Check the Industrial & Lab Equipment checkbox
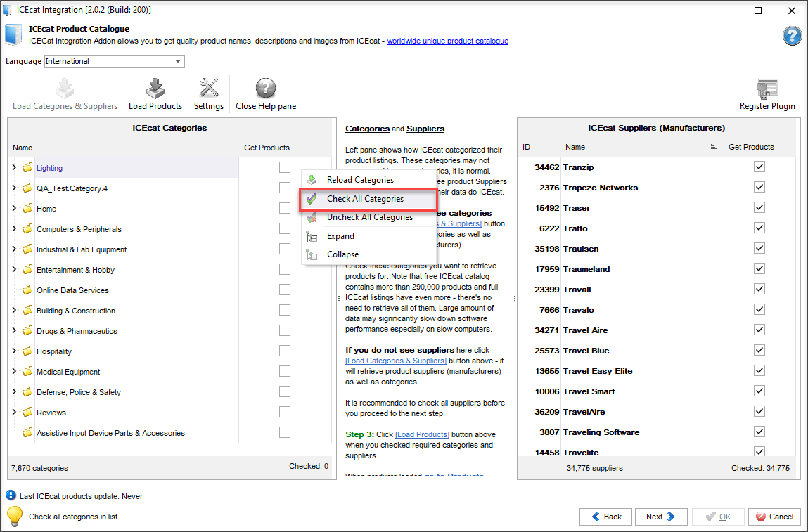This screenshot has height=532, width=808. (284, 249)
